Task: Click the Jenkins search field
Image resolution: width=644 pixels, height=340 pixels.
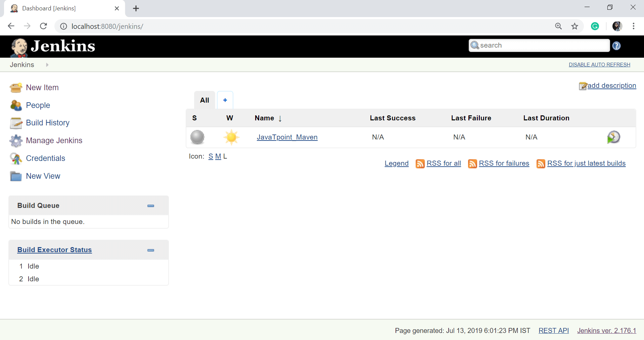Action: (539, 45)
